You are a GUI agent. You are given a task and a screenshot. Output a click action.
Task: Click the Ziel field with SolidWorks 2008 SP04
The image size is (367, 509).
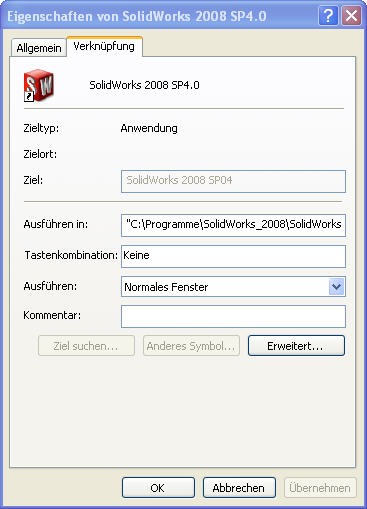point(233,181)
